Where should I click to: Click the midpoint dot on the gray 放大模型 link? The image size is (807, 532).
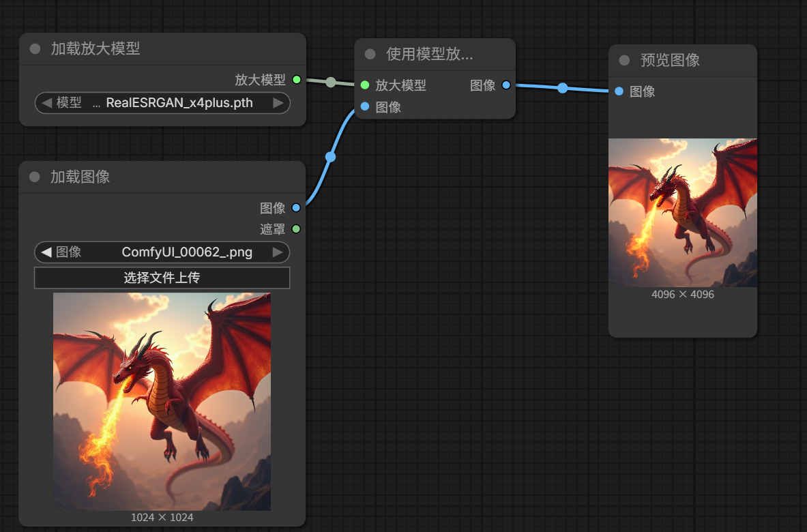tap(331, 83)
